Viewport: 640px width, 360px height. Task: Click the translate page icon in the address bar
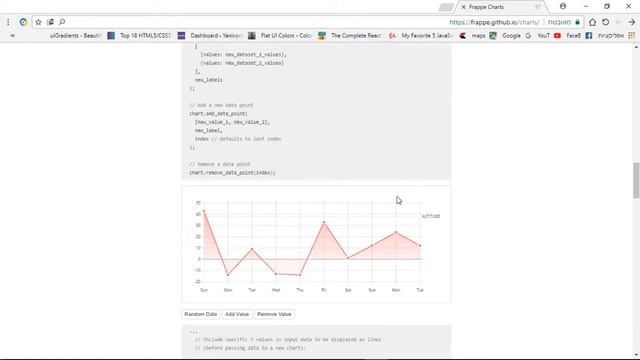pos(50,22)
